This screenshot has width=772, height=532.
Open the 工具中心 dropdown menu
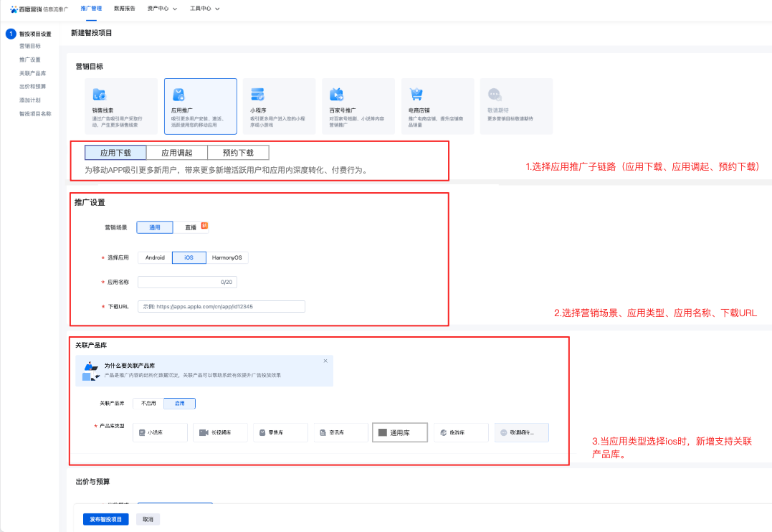coord(204,8)
